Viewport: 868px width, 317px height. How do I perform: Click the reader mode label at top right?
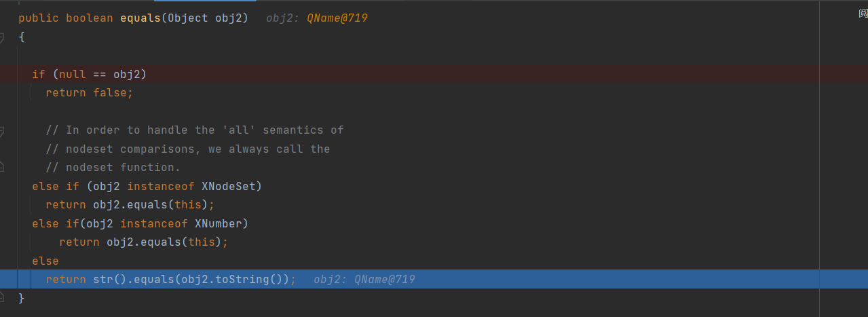pos(863,13)
